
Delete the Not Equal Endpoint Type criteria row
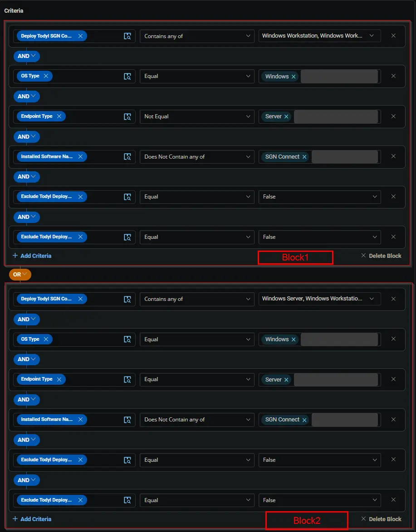coord(393,116)
